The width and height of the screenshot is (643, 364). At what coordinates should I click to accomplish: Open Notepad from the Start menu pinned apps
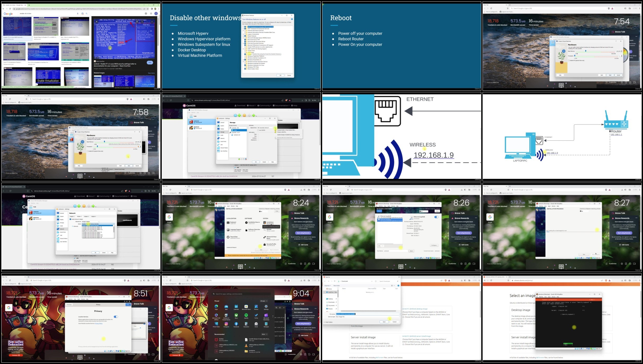[x=266, y=325]
